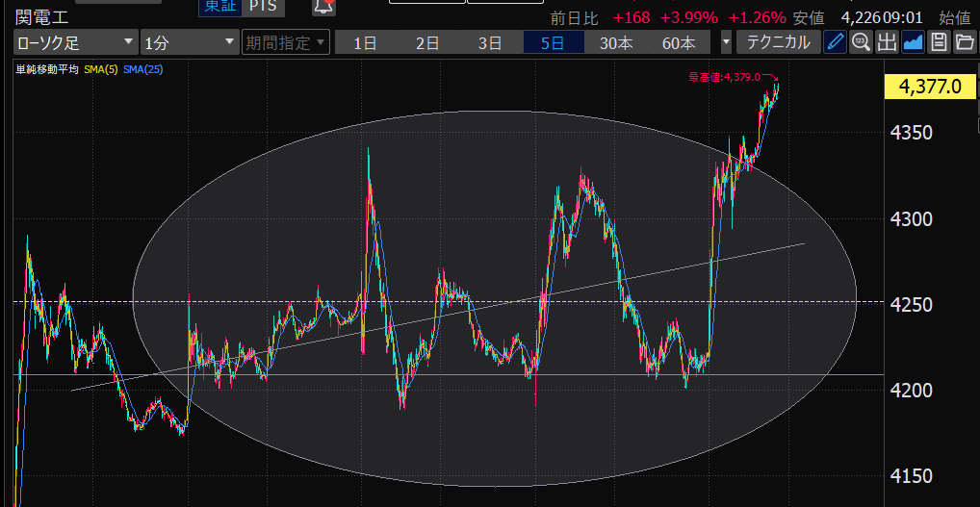Select the 1日 range tab
This screenshot has width=980, height=507.
click(x=365, y=42)
